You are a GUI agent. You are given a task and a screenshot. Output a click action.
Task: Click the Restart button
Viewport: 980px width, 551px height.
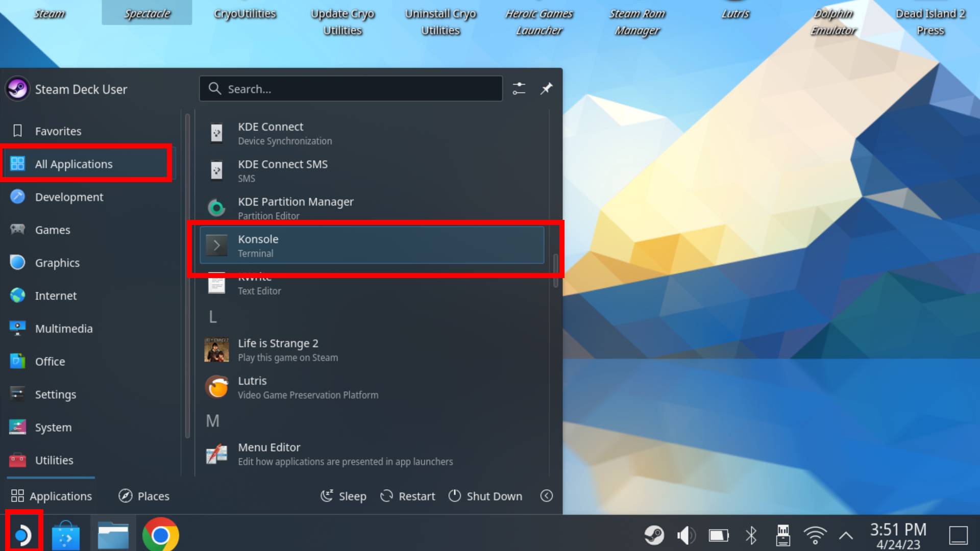click(408, 496)
